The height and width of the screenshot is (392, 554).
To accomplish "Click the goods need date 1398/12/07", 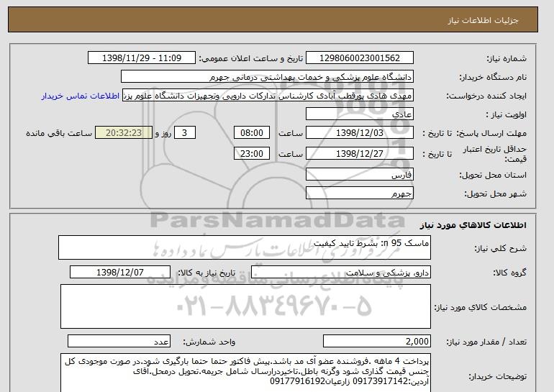I will pyautogui.click(x=120, y=273).
